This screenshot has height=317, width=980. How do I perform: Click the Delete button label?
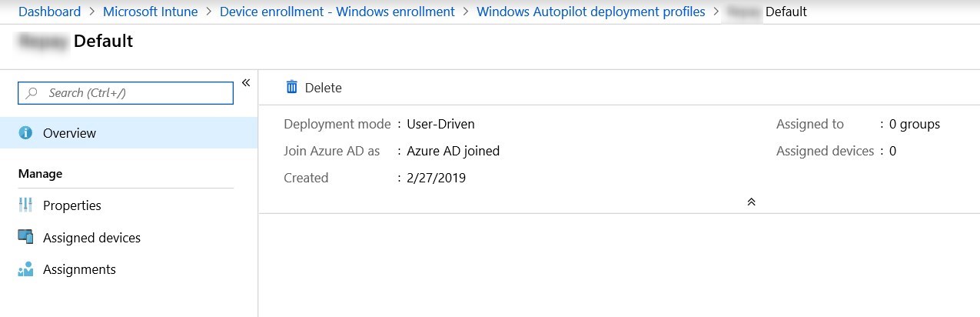[324, 88]
